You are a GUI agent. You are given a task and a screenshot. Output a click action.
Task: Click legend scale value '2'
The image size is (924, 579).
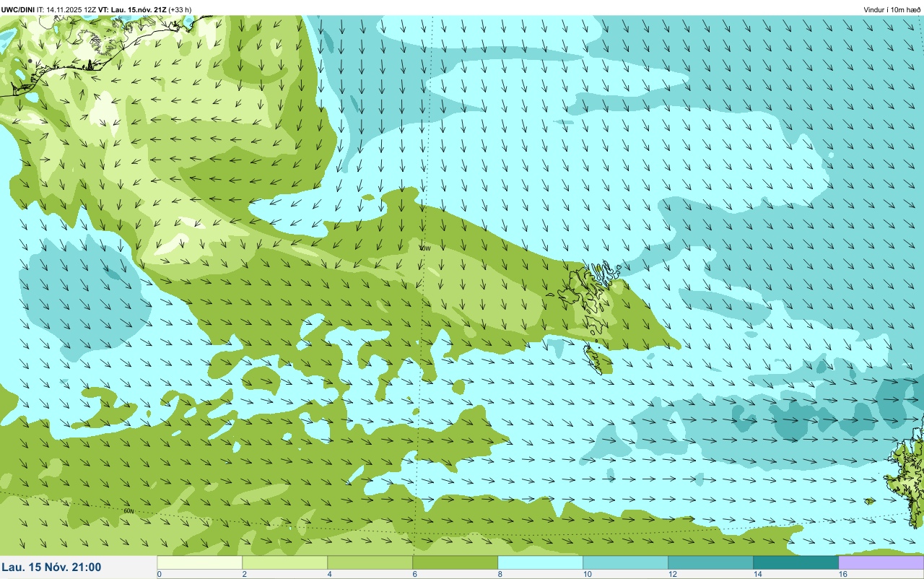click(x=245, y=574)
